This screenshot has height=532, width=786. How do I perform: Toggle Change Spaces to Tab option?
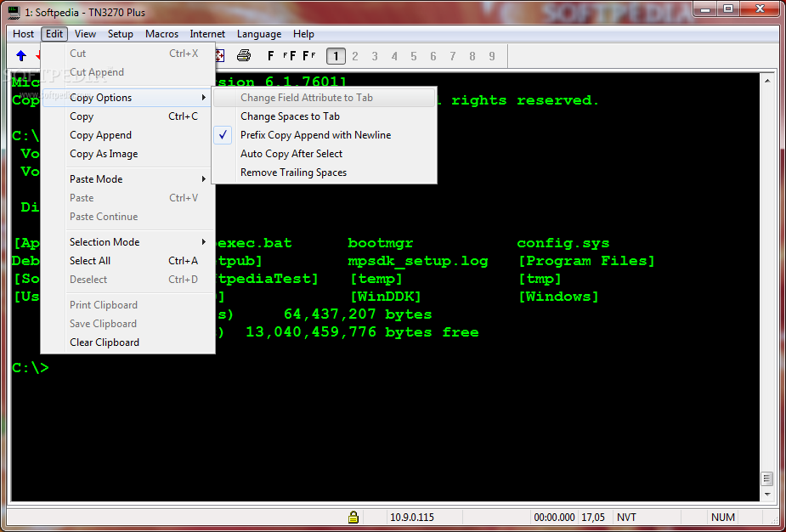(x=325, y=116)
